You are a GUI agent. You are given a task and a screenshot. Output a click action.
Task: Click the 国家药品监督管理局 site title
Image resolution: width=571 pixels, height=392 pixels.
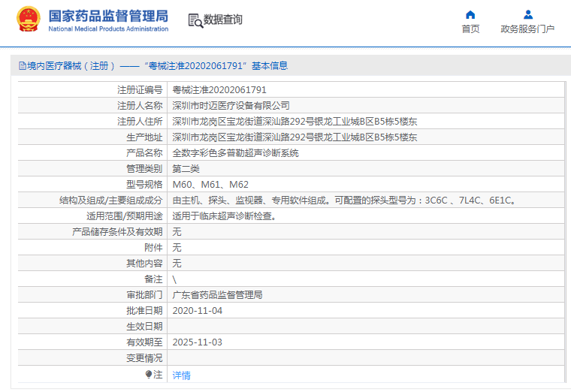[x=108, y=16]
